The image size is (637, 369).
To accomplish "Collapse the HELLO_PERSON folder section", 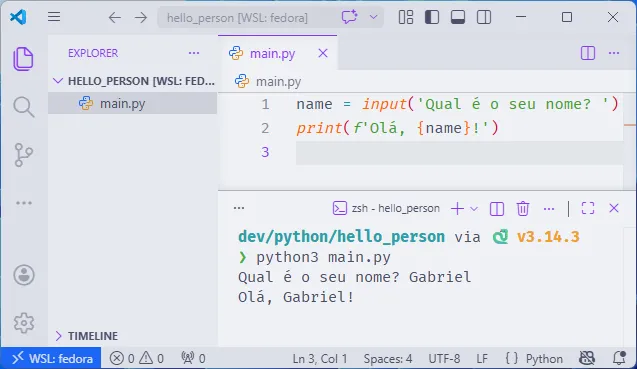I will 134,81.
